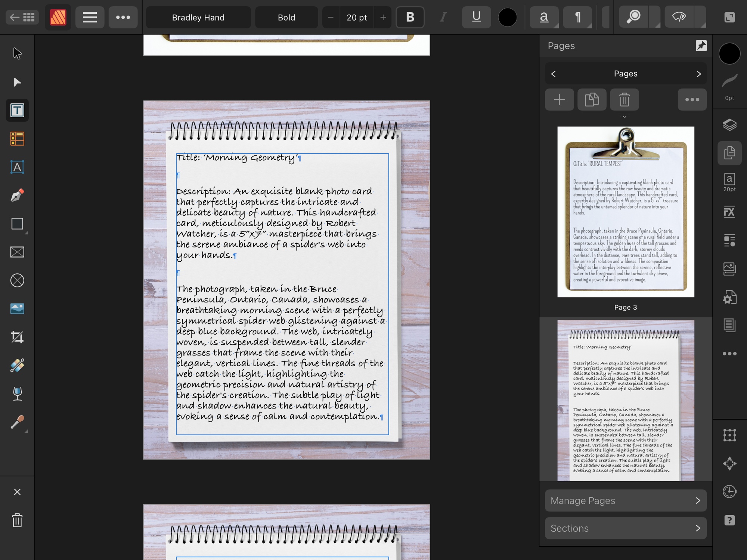The image size is (747, 560).
Task: Toggle the Pages studio panel
Action: (x=729, y=153)
